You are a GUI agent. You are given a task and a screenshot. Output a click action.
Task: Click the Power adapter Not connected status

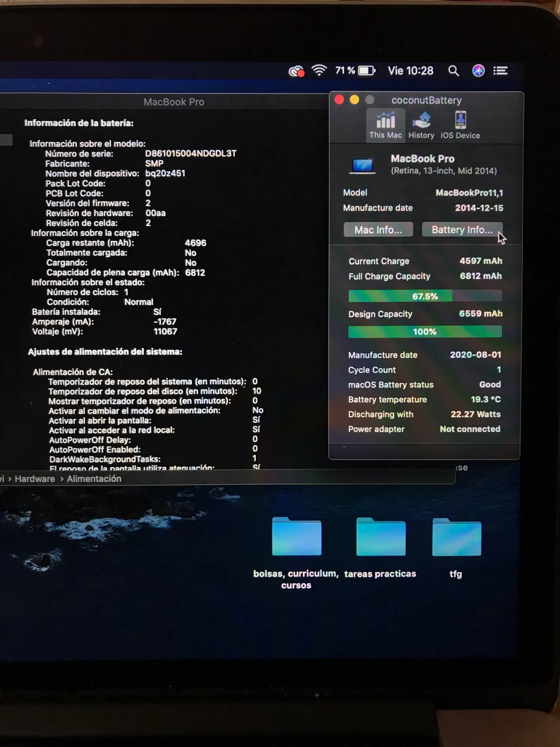[470, 429]
